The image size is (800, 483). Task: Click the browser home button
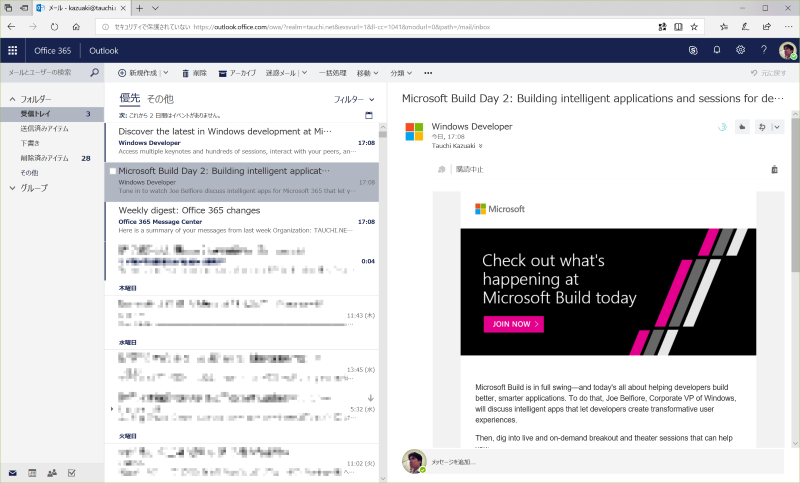click(76, 27)
